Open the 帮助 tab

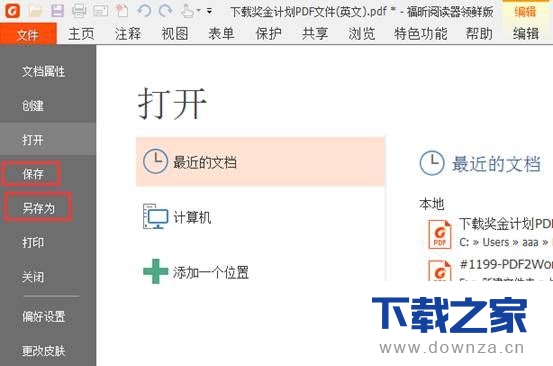479,34
